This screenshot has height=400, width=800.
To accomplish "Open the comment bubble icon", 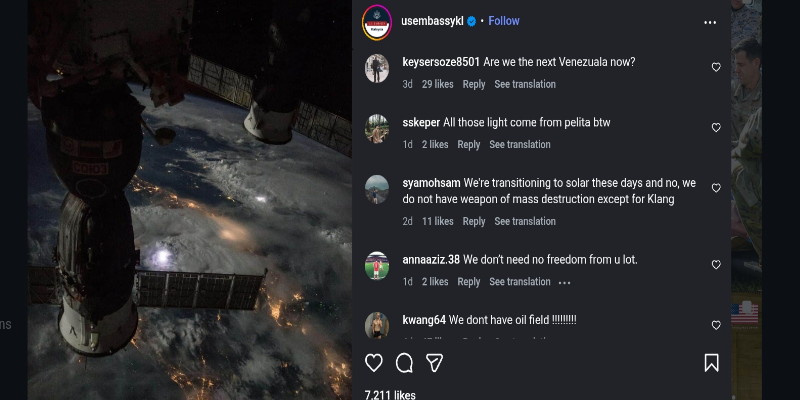I will click(404, 363).
